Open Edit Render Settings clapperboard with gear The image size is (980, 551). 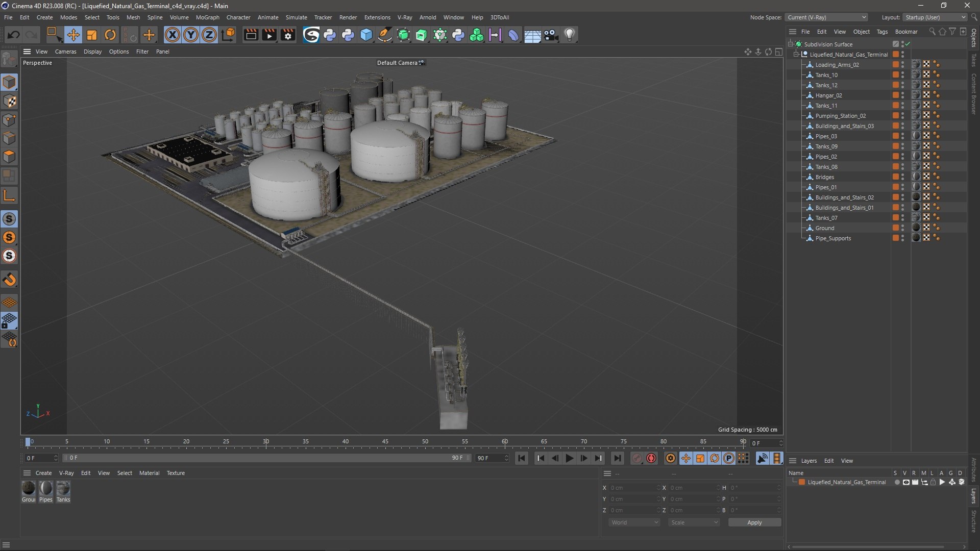point(288,35)
